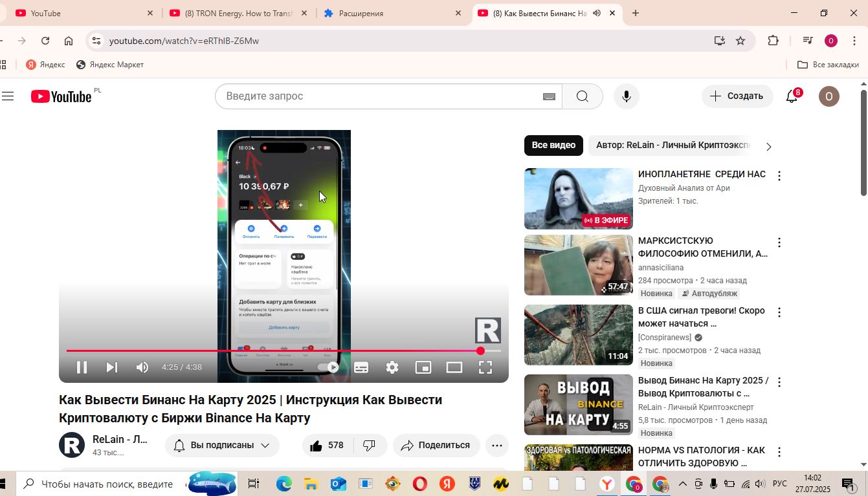Select the 'Все видео' chip

[553, 146]
